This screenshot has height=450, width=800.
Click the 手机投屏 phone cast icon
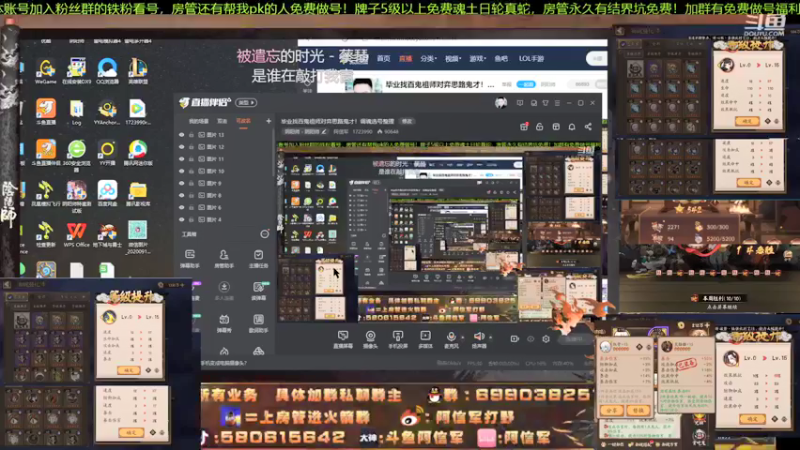tap(397, 336)
